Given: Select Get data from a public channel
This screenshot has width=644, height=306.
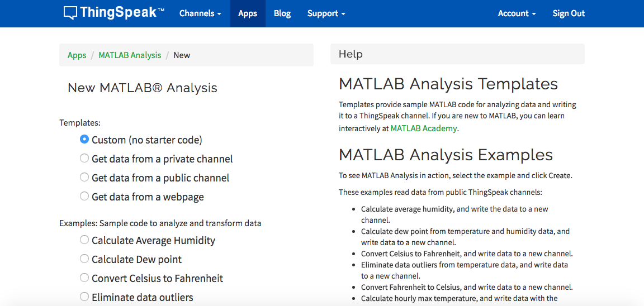Looking at the screenshot, I should coord(84,178).
